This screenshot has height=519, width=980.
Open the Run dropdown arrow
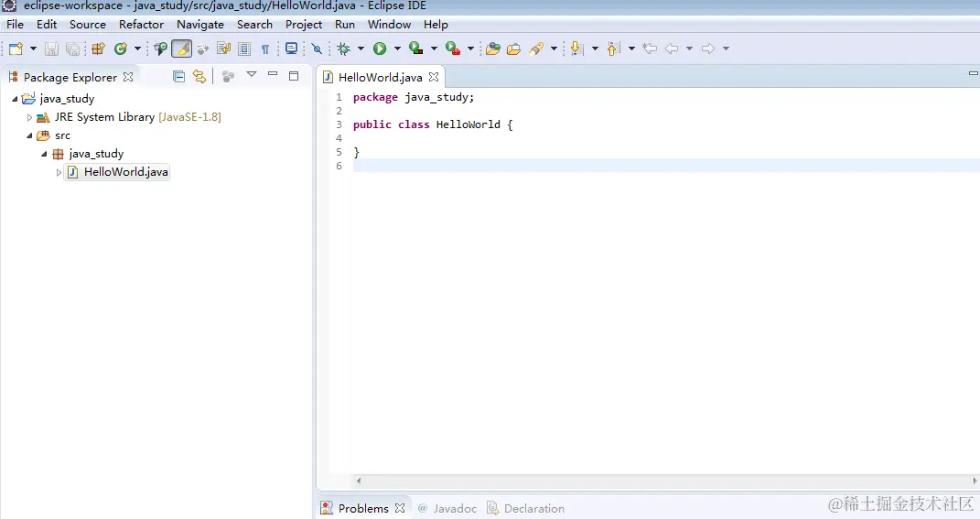[x=397, y=49]
